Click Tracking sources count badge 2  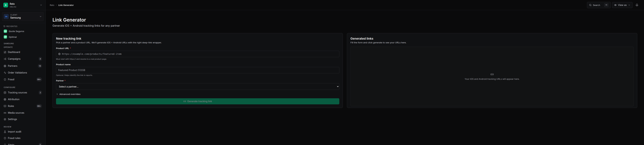click(40, 93)
